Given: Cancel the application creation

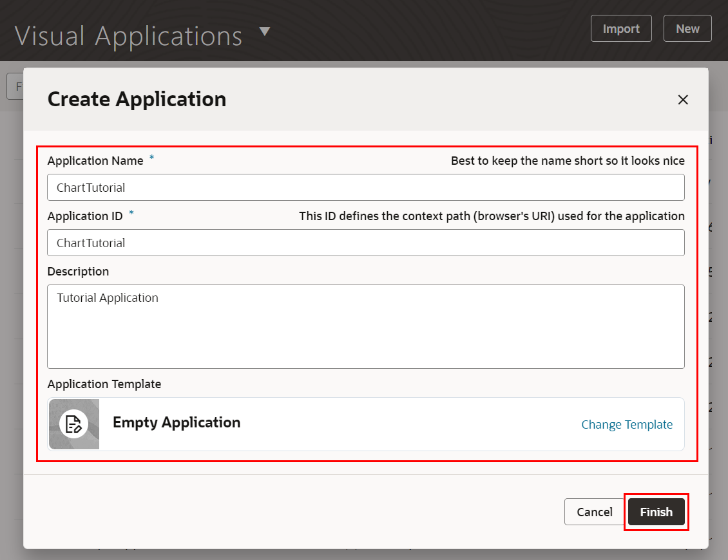Looking at the screenshot, I should coord(594,512).
